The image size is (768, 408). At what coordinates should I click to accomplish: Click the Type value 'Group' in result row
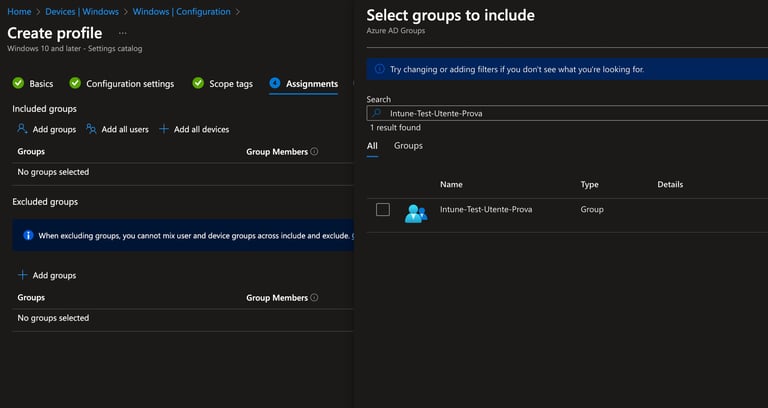point(592,209)
